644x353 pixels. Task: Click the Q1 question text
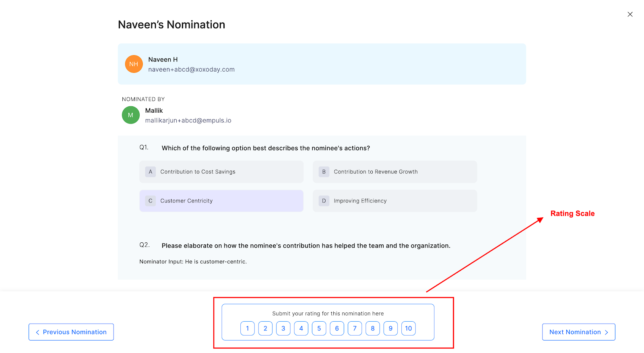tap(266, 148)
